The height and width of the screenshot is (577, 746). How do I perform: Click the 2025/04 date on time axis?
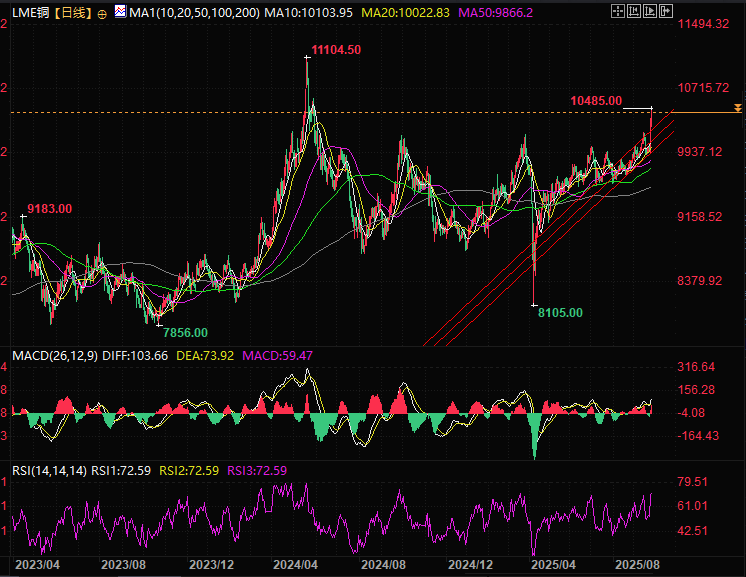pyautogui.click(x=553, y=565)
